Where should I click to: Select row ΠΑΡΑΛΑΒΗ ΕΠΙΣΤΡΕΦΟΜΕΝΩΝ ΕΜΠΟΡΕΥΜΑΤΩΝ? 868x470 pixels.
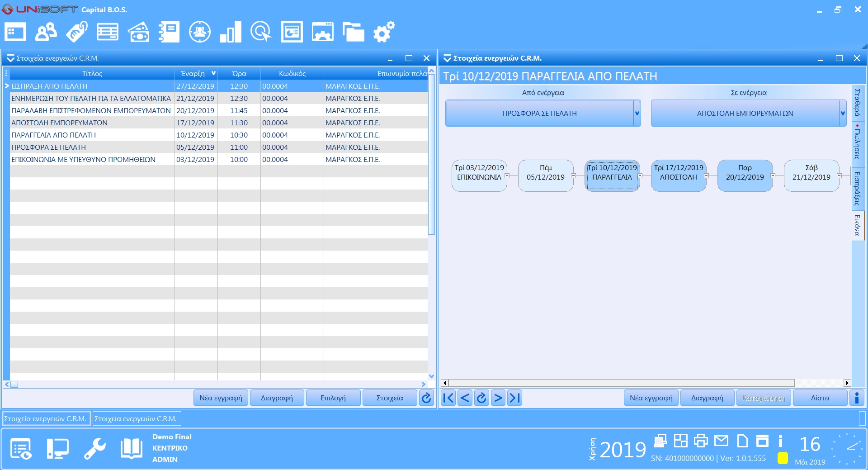click(x=219, y=110)
